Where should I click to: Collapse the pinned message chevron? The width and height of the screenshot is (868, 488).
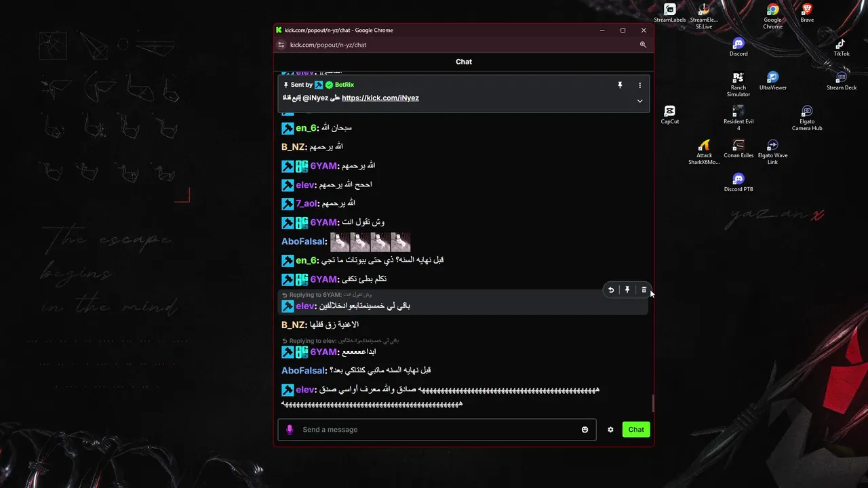(x=639, y=101)
